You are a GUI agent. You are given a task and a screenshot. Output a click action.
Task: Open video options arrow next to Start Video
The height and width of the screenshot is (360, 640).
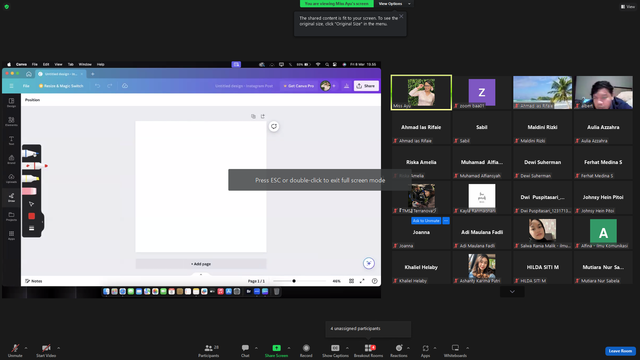click(58, 348)
